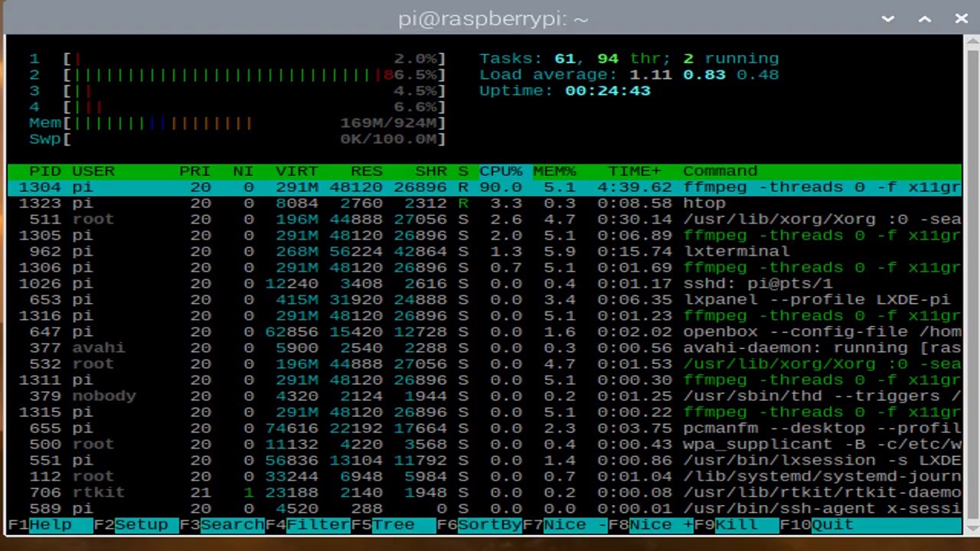
Task: Sort by MEM% column header
Action: (554, 171)
